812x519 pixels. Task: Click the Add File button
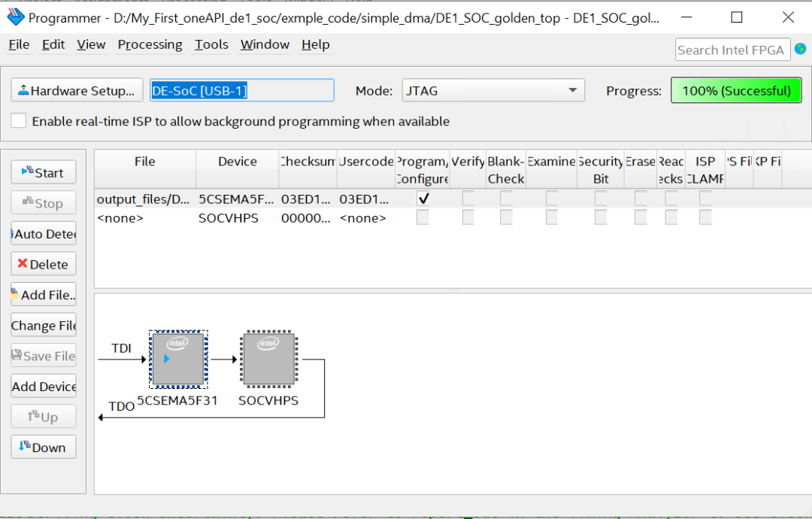(x=44, y=295)
